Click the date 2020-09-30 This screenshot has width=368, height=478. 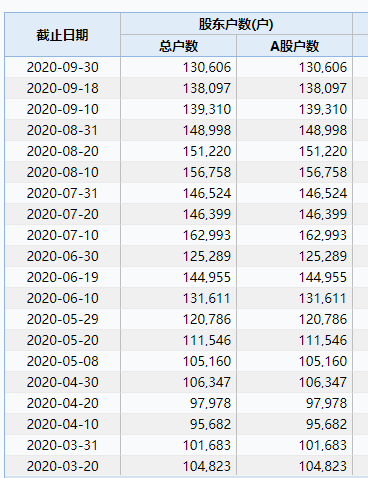63,67
